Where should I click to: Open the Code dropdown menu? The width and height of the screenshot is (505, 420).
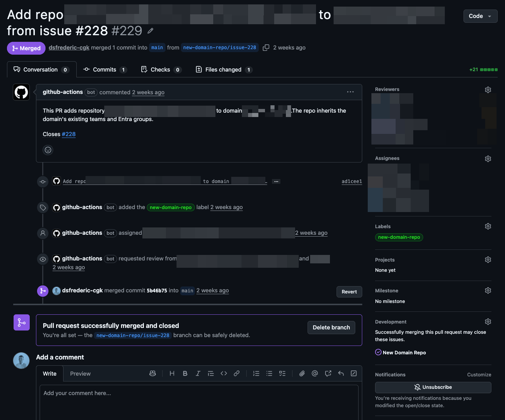(x=480, y=16)
